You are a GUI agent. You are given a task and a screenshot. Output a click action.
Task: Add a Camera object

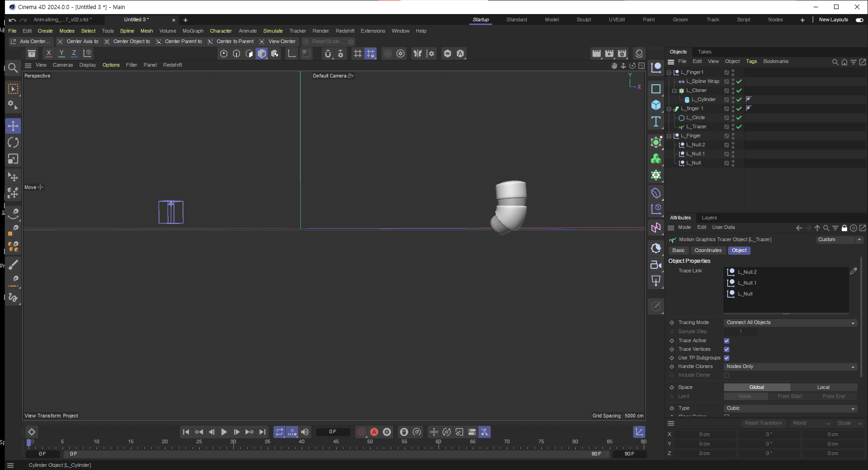656,265
